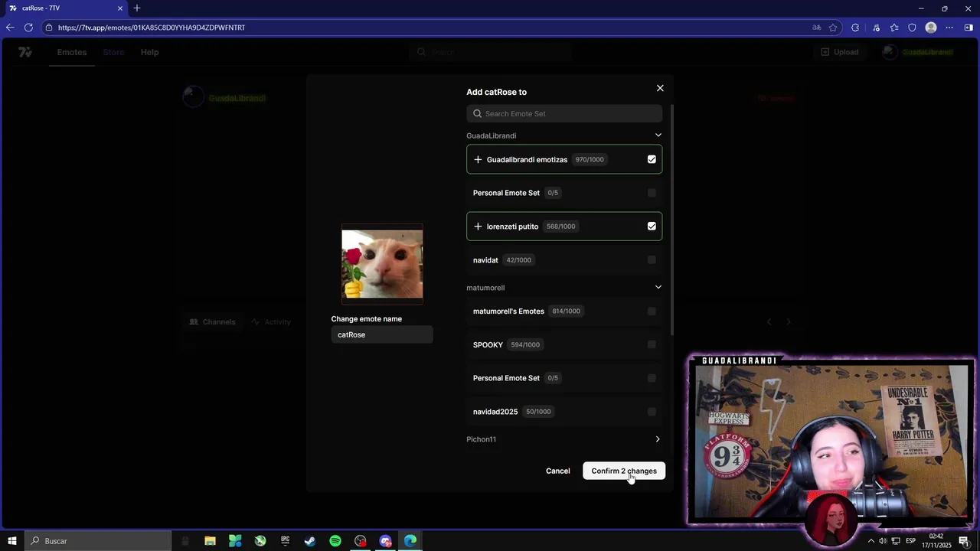Check the navidat emote set checkbox

tap(652, 260)
